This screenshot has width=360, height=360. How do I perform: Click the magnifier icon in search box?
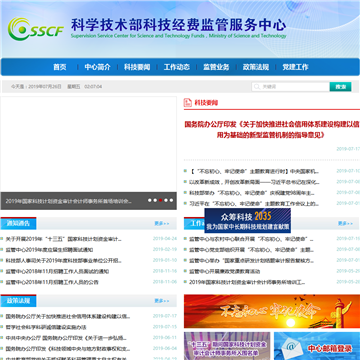pos(257,87)
